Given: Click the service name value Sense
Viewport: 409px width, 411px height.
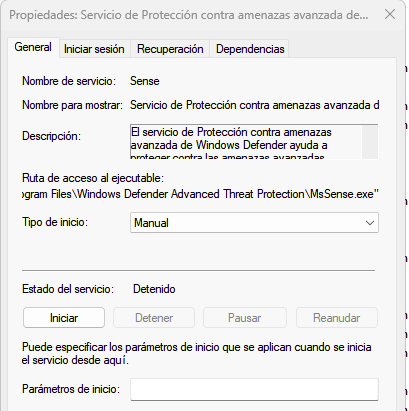Looking at the screenshot, I should [145, 81].
